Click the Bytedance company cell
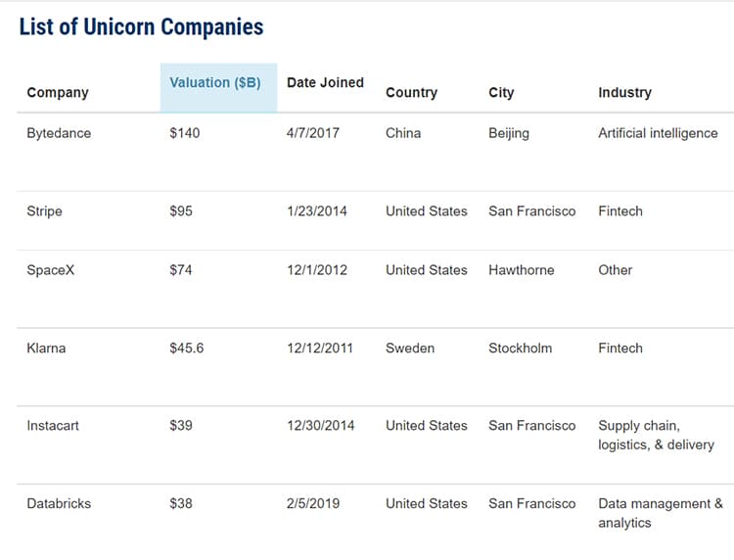Image resolution: width=734 pixels, height=560 pixels. pyautogui.click(x=59, y=133)
